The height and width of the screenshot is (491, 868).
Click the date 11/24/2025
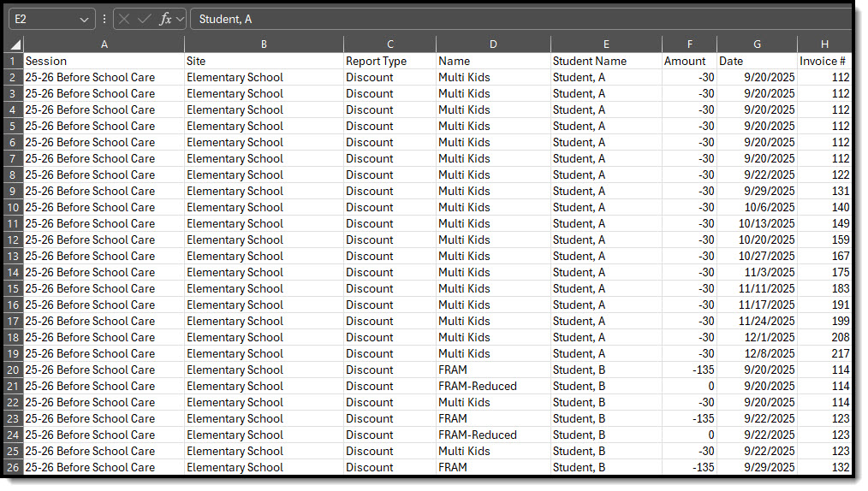point(757,322)
